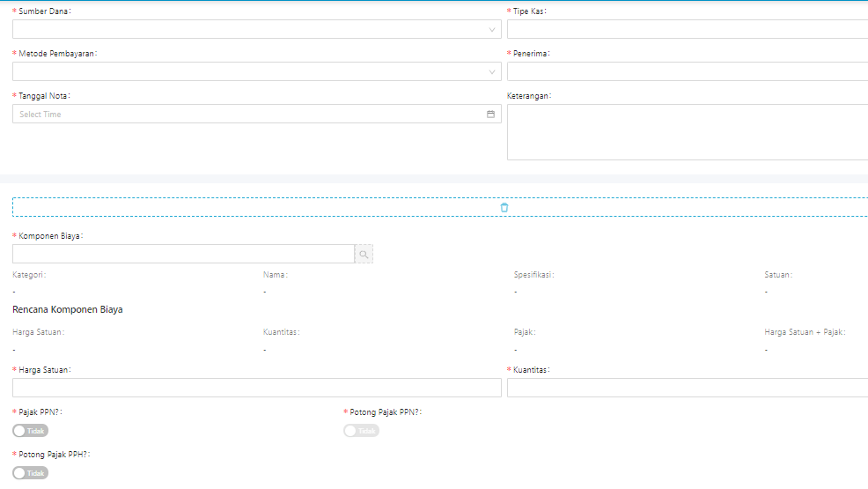
Task: Click the Tipe Kas field
Action: pos(688,29)
